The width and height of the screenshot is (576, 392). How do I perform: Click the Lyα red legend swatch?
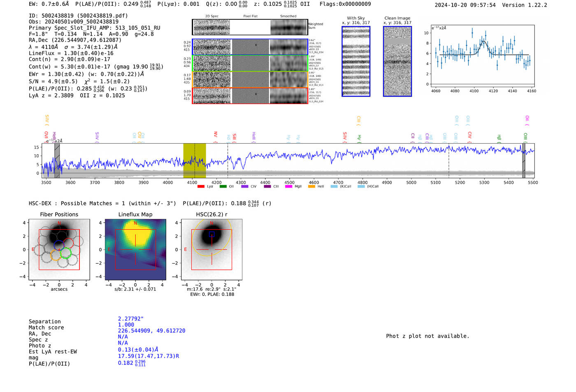point(201,187)
